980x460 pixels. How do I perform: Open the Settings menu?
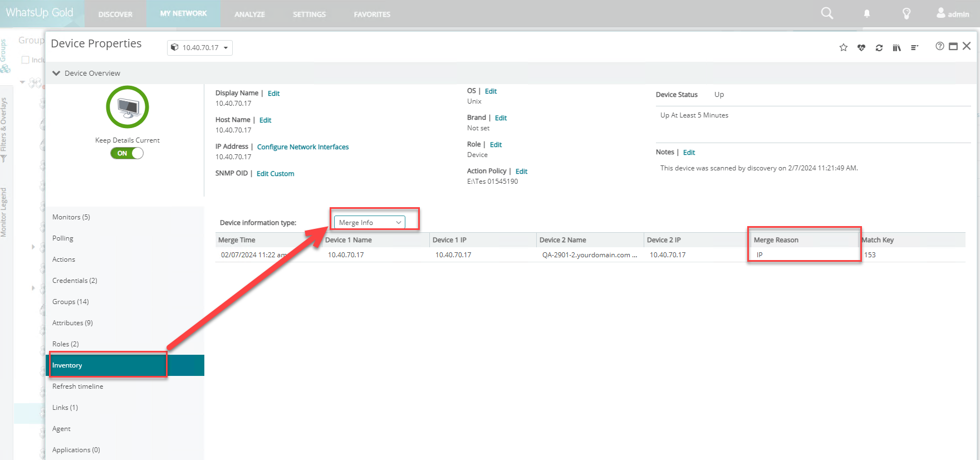[x=309, y=14]
